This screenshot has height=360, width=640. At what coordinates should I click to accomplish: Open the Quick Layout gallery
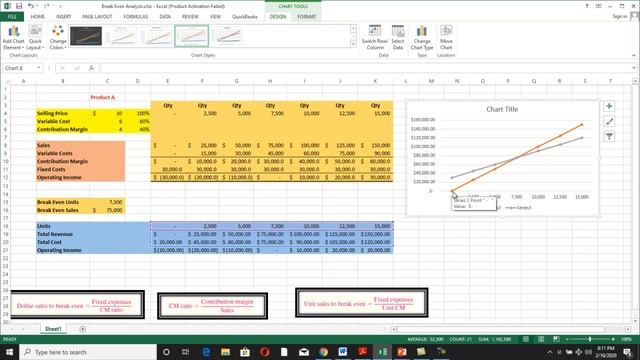tap(35, 38)
